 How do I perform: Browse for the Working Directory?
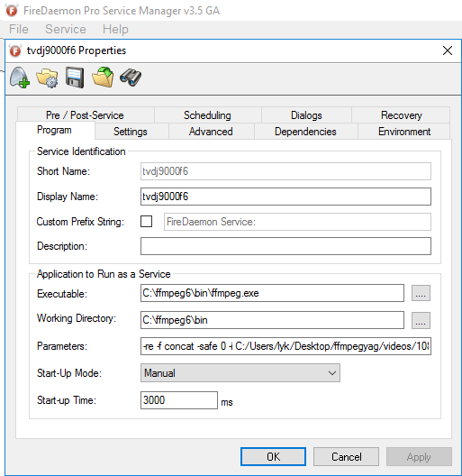point(421,320)
